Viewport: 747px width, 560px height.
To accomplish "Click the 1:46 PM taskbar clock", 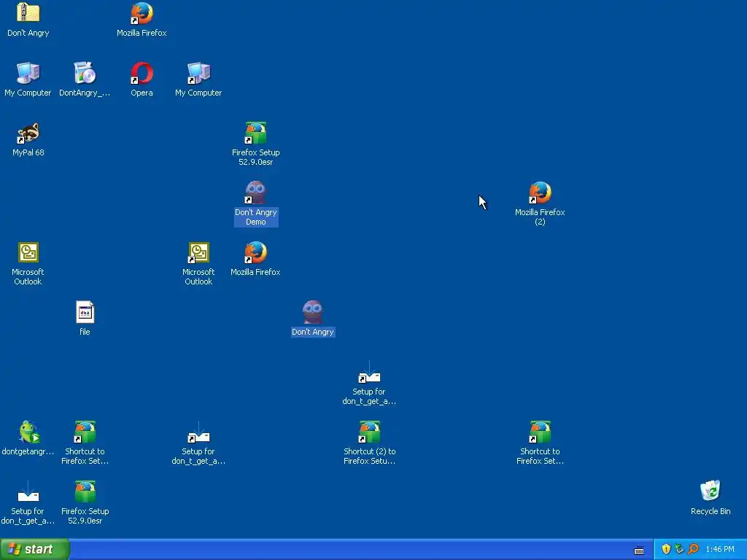I will click(720, 550).
